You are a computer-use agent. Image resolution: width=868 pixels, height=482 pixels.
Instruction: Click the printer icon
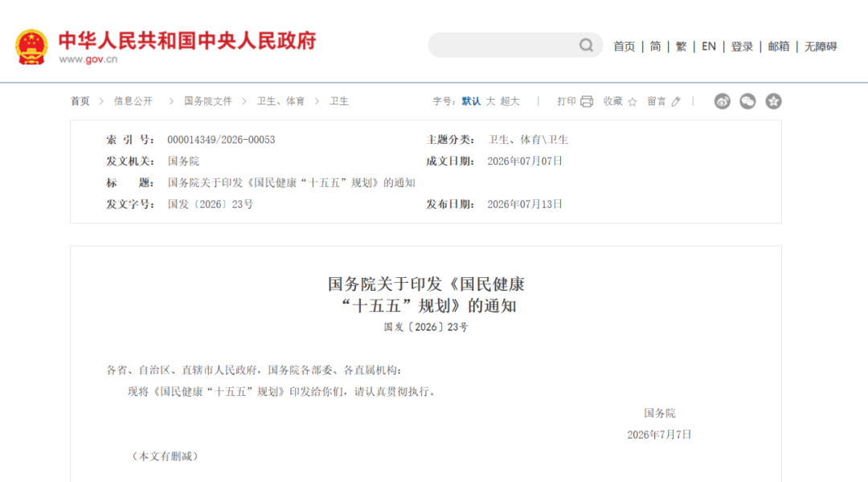pos(587,101)
